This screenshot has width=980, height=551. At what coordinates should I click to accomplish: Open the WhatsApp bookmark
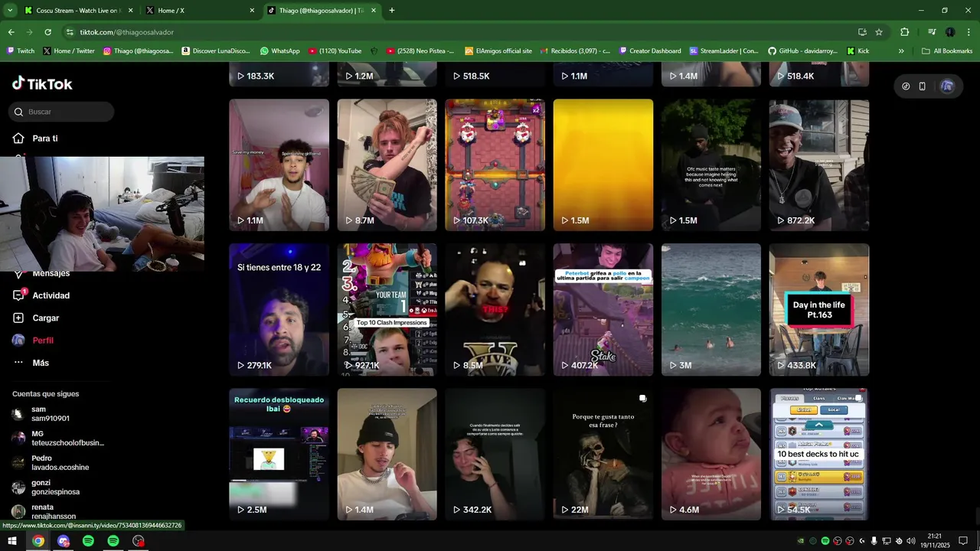pos(279,51)
